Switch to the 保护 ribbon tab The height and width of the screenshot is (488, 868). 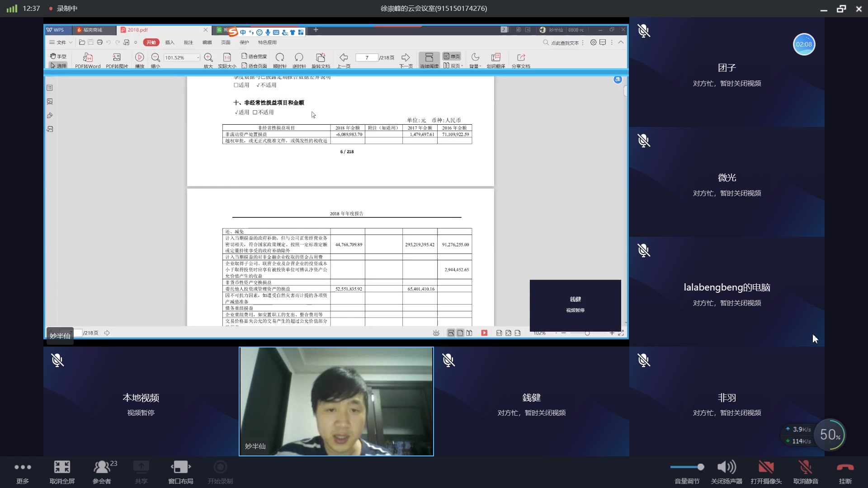pos(244,42)
